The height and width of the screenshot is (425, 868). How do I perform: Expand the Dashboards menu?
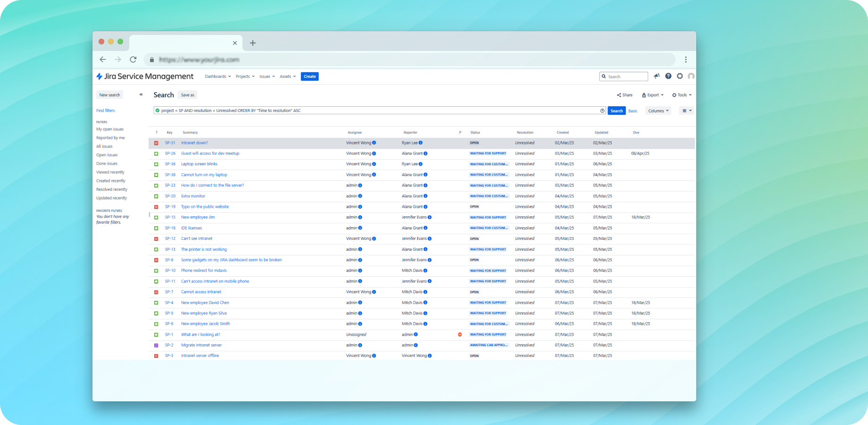[218, 76]
